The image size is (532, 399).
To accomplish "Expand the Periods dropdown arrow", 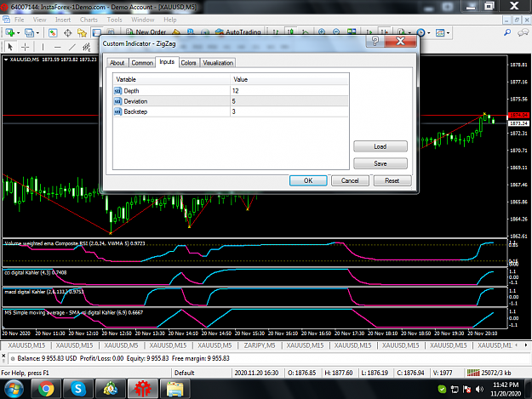I will (429, 33).
